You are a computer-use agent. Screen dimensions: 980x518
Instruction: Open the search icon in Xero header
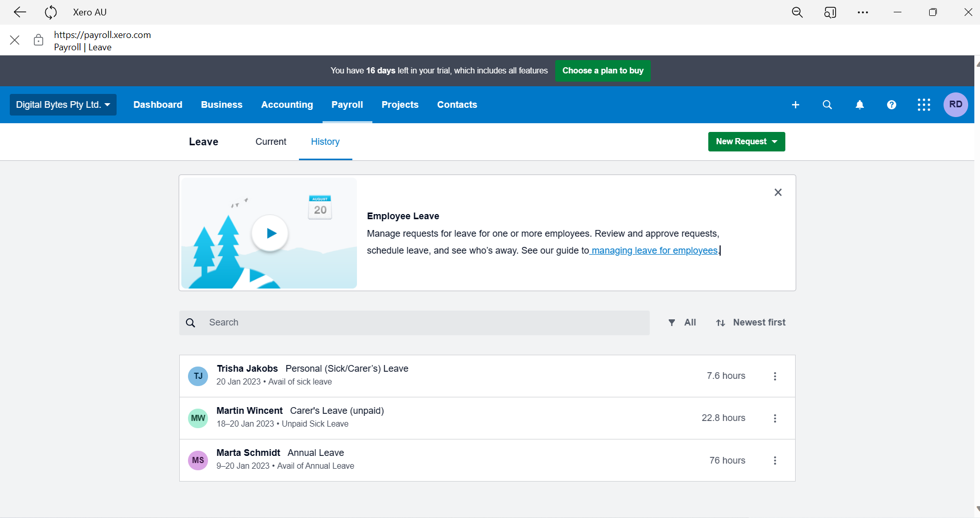(827, 105)
